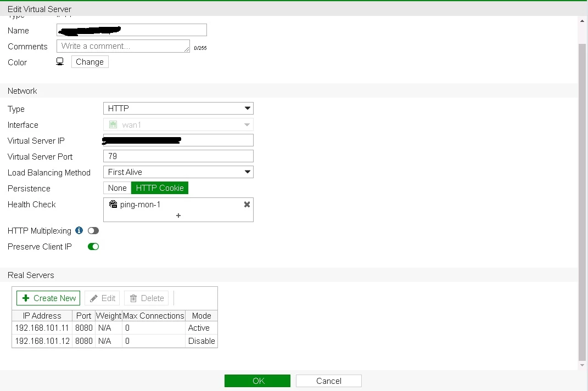Click port 8080 cell of 192.168.101.11
Screen dimensions: 588x391
pyautogui.click(x=83, y=328)
